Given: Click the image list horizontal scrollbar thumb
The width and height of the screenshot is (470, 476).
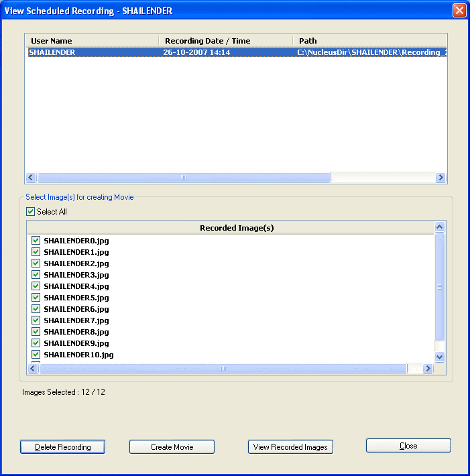Looking at the screenshot, I should pos(223,368).
